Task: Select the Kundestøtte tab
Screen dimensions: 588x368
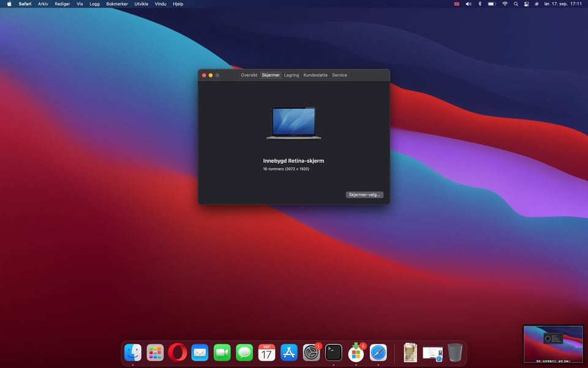Action: 315,75
